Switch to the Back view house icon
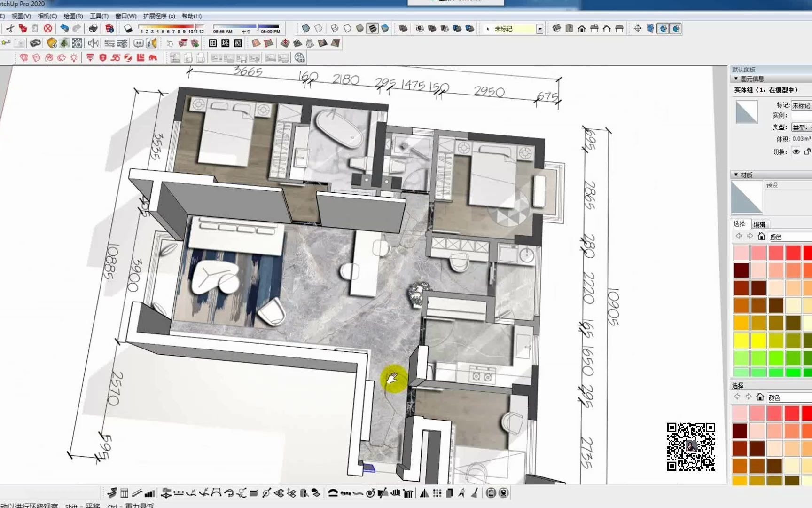Screen dimensions: 812x508 [607, 29]
